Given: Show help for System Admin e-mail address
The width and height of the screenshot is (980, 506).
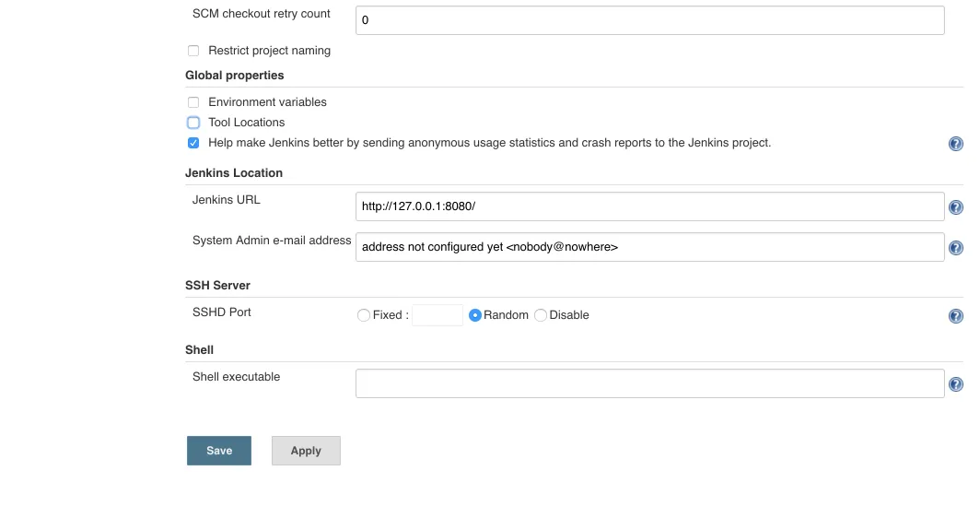Looking at the screenshot, I should [x=956, y=248].
